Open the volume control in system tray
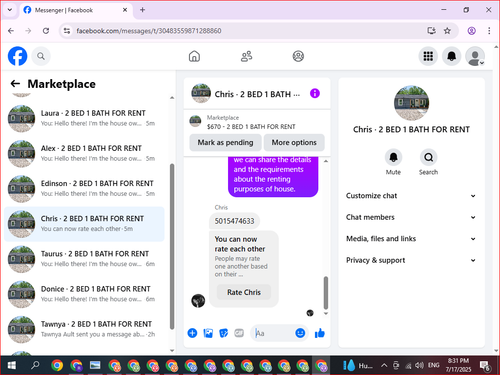500x375 pixels. point(419,366)
